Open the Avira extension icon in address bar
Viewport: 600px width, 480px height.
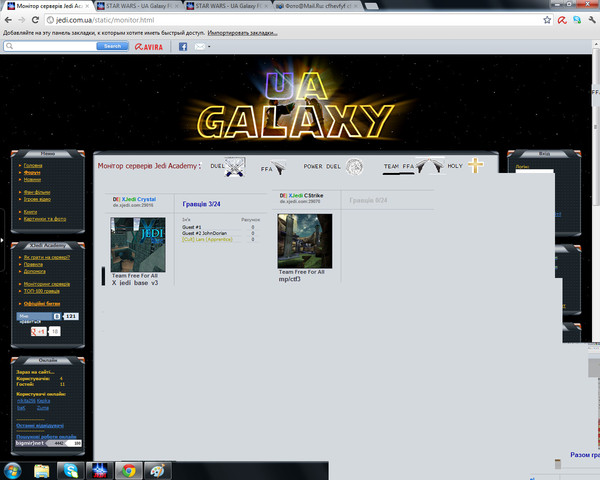[x=562, y=20]
